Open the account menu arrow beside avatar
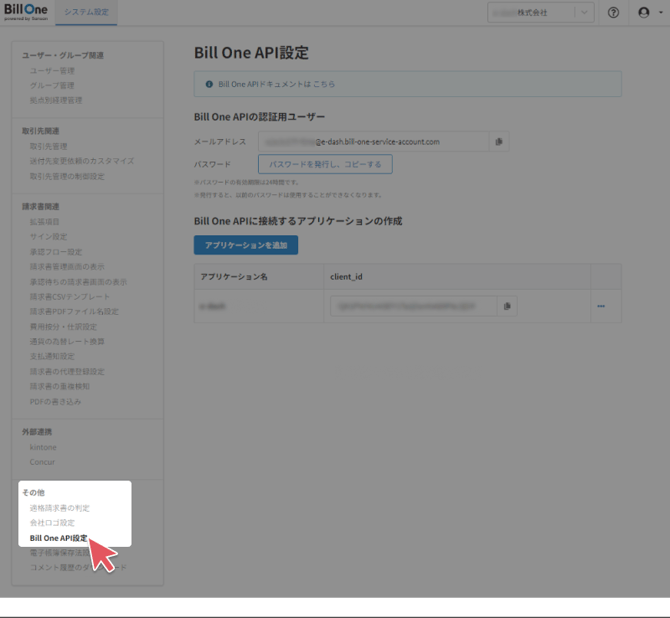The image size is (670, 618). coord(658,12)
